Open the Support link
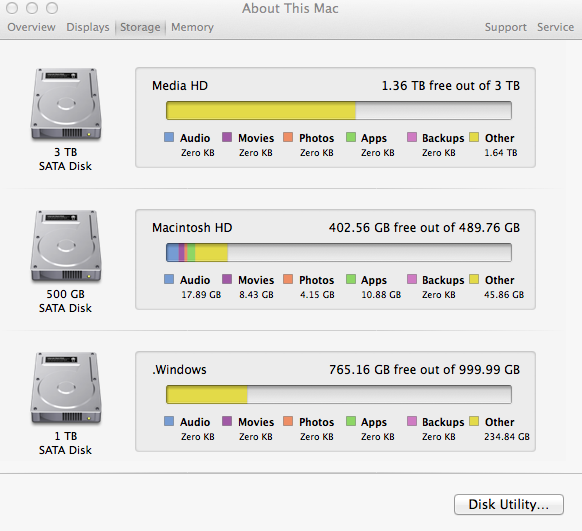The image size is (582, 531). pyautogui.click(x=506, y=27)
